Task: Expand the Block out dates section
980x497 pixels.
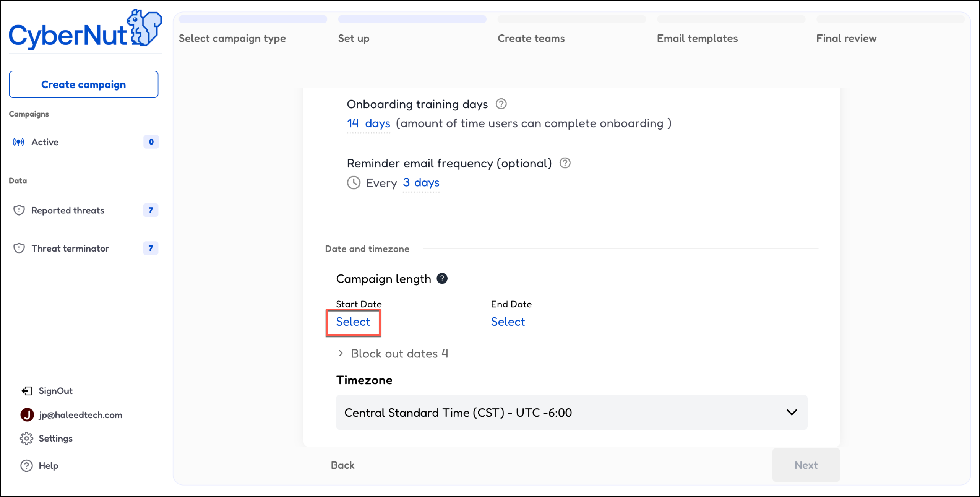Action: pos(341,354)
